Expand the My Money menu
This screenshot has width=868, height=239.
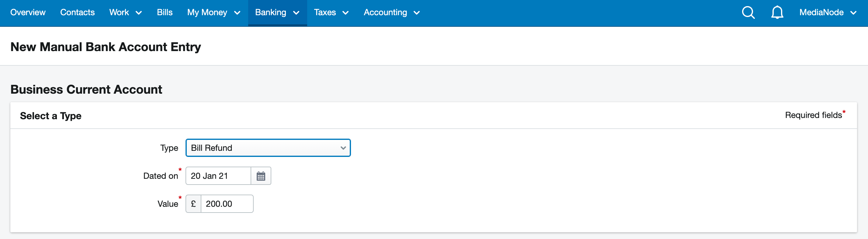[x=214, y=13]
